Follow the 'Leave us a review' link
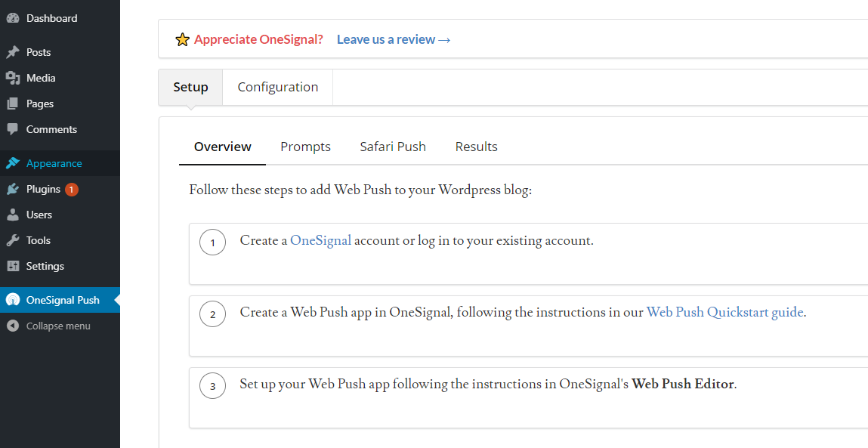Screen dimensions: 868x448 [x=394, y=39]
